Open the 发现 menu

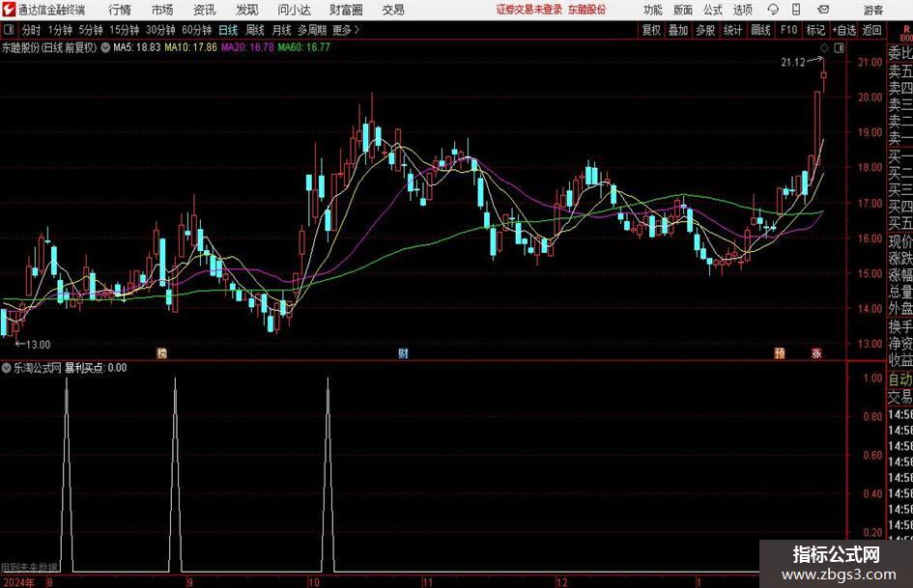click(247, 10)
